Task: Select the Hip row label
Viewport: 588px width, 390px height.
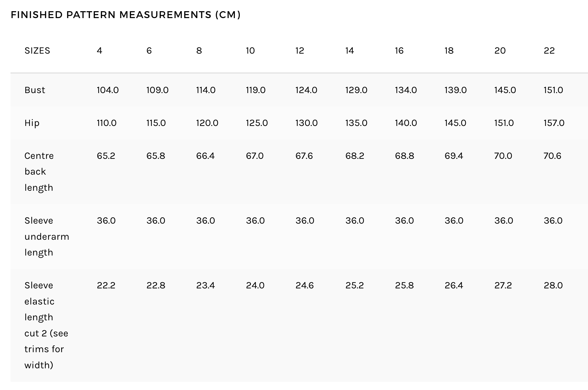Action: [x=32, y=123]
